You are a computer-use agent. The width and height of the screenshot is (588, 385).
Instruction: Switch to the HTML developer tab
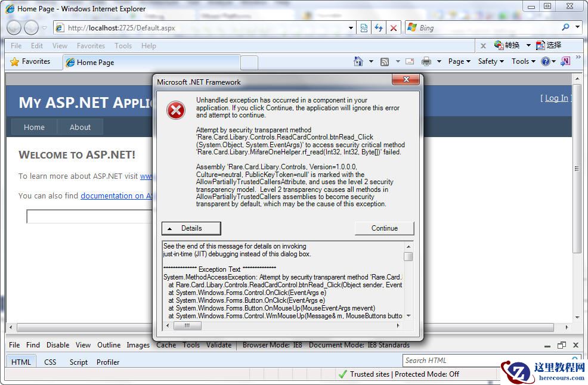21,362
